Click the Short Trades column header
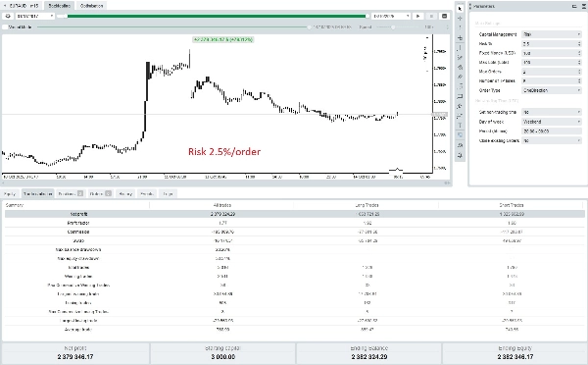 pyautogui.click(x=512, y=205)
